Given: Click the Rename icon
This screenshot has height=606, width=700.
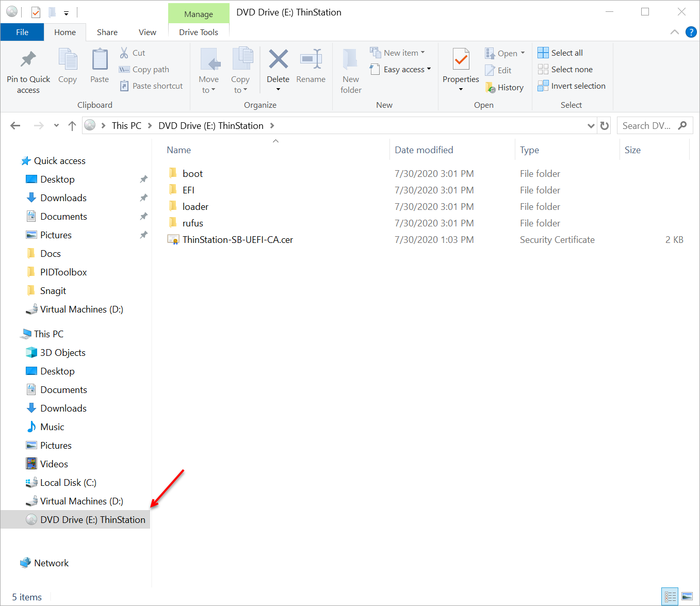Looking at the screenshot, I should [x=311, y=59].
